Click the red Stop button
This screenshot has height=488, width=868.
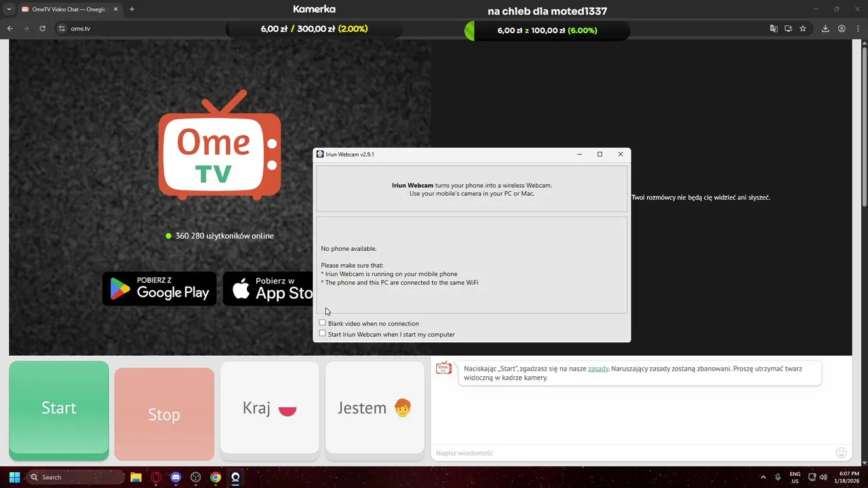[164, 413]
